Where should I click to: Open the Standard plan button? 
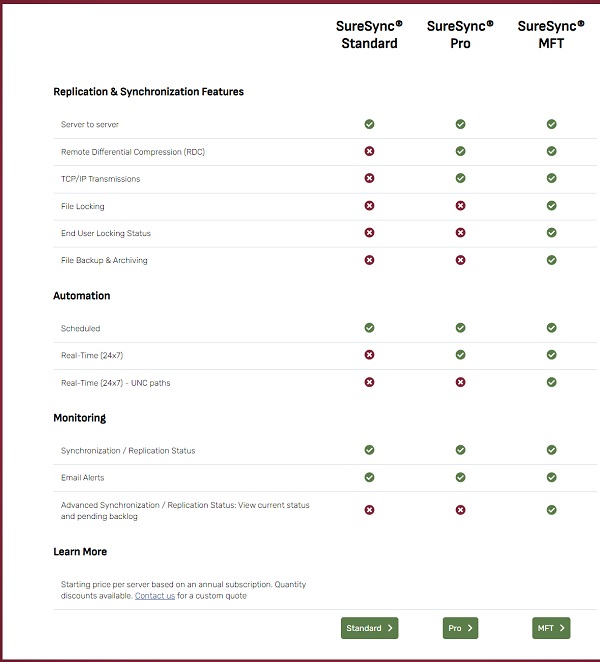(x=369, y=628)
